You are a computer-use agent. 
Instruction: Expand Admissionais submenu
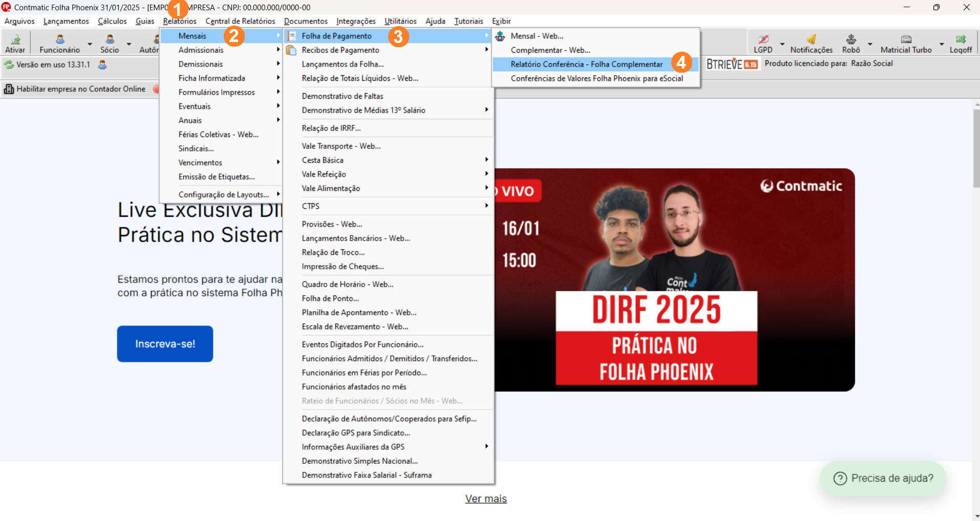coord(221,50)
